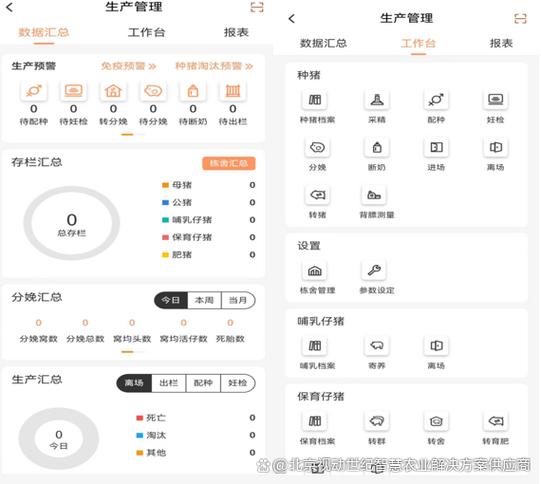Open 离场 icon in the 种猪 section
The height and width of the screenshot is (484, 541).
(x=495, y=148)
